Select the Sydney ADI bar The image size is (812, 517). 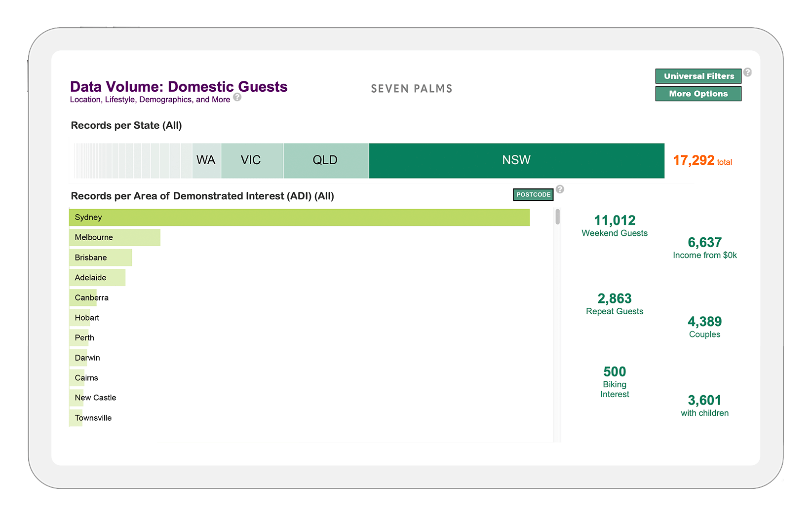click(299, 218)
